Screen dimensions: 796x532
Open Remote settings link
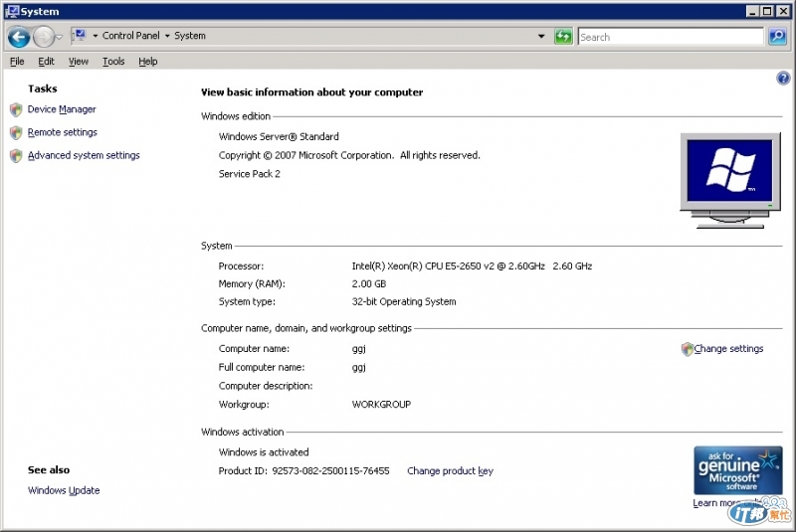62,132
